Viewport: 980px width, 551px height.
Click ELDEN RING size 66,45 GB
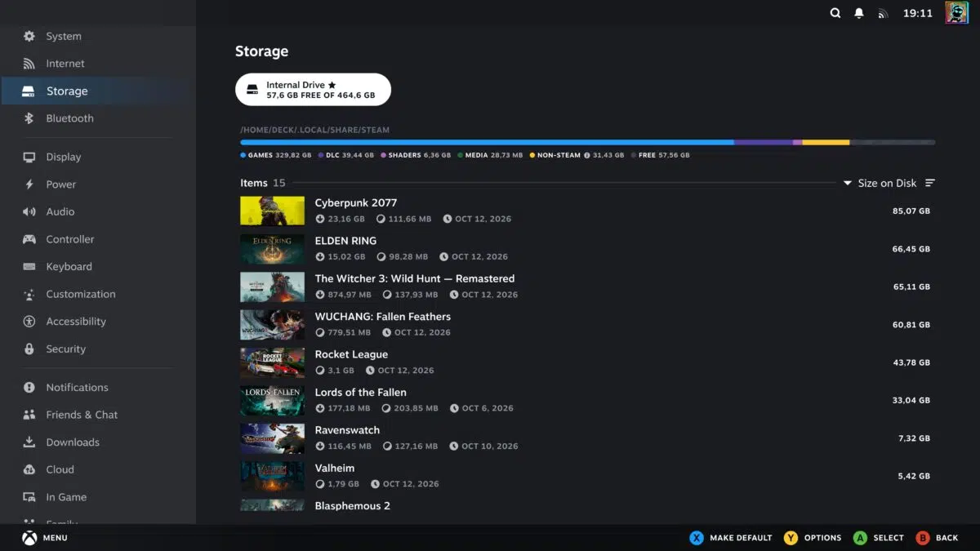pyautogui.click(x=911, y=249)
